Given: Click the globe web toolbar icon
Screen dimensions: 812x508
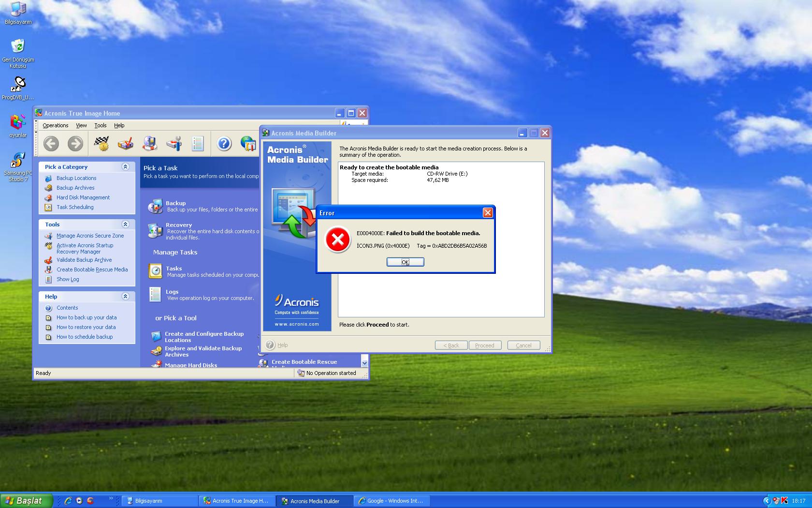Looking at the screenshot, I should (248, 143).
